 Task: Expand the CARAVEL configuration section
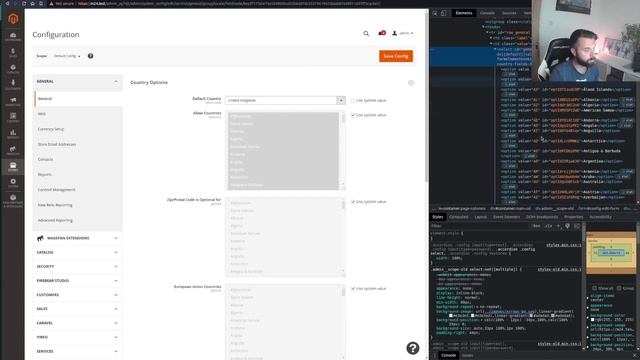pyautogui.click(x=78, y=323)
